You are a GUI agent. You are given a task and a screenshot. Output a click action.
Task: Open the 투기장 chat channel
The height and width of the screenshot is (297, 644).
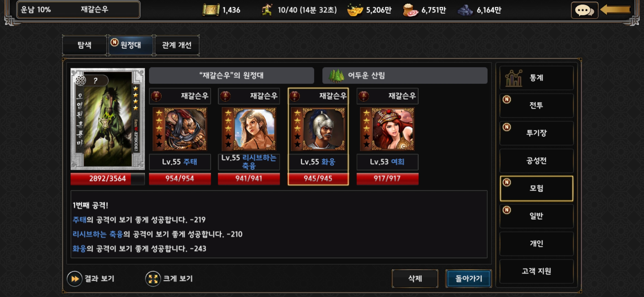click(536, 133)
